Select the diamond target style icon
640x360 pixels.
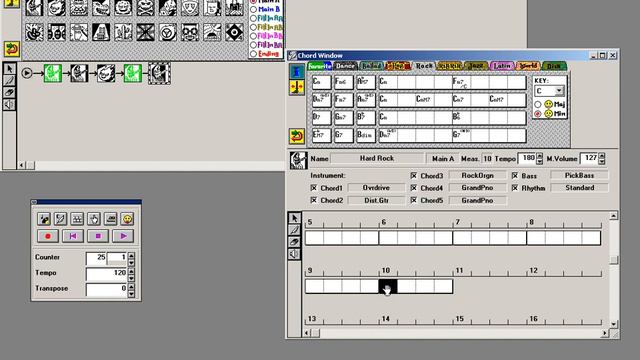pyautogui.click(x=234, y=32)
